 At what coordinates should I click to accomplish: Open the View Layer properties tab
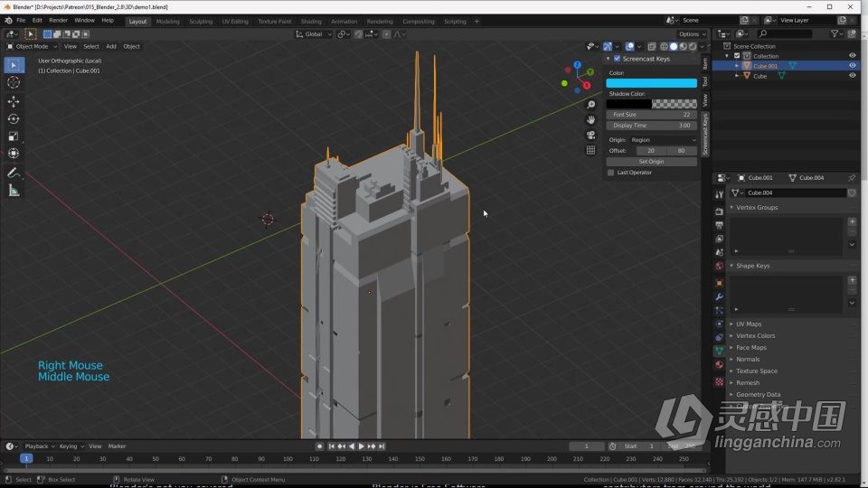[x=719, y=239]
